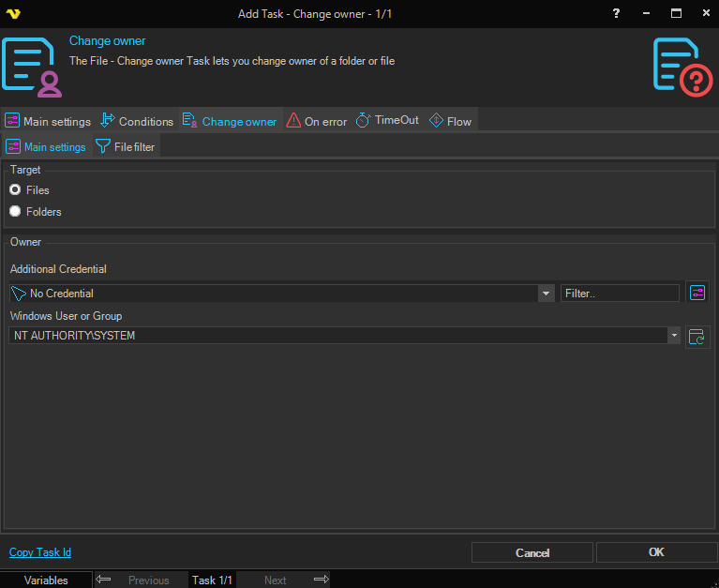
Task: Click the VisualCron logo in title bar
Action: click(12, 13)
